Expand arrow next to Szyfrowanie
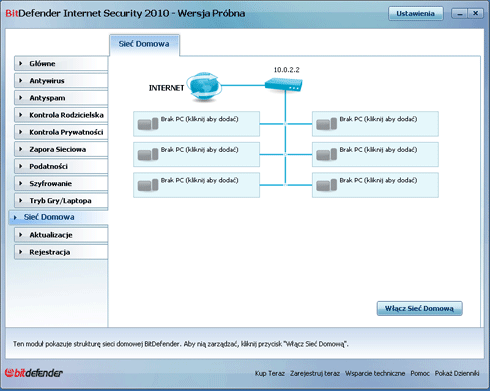 21,183
